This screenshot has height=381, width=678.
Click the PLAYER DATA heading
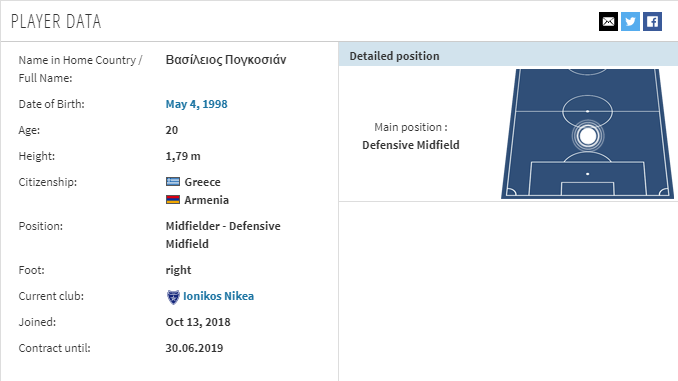(56, 22)
